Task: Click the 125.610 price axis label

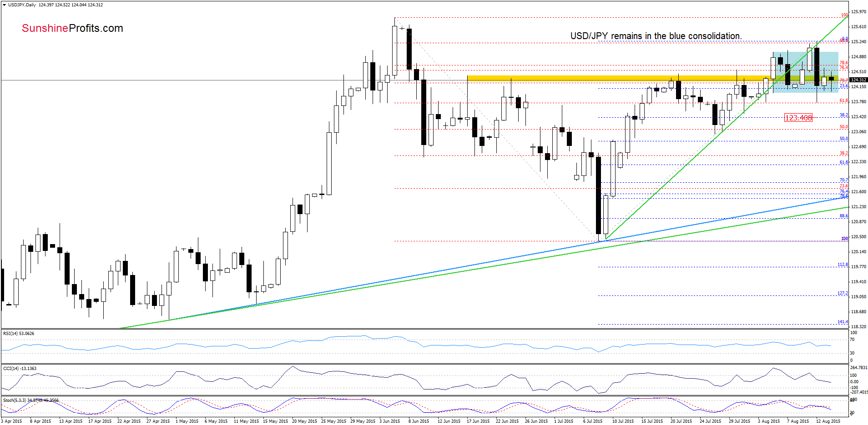Action: coord(858,27)
